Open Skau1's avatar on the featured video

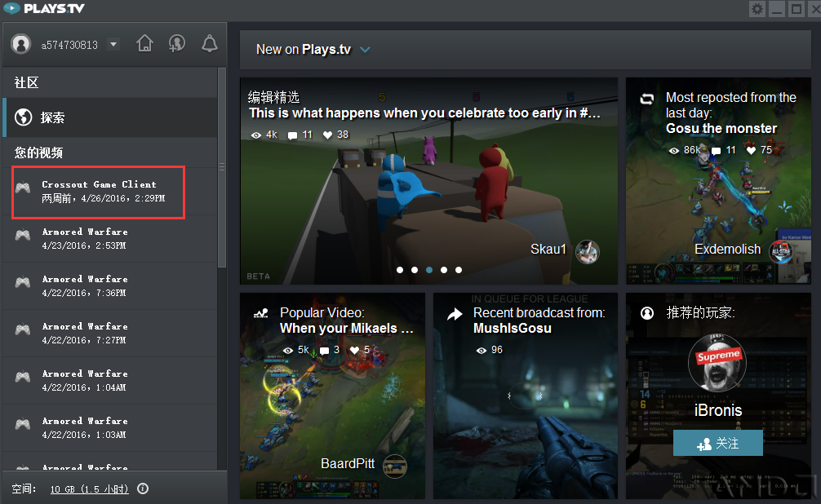click(x=588, y=252)
